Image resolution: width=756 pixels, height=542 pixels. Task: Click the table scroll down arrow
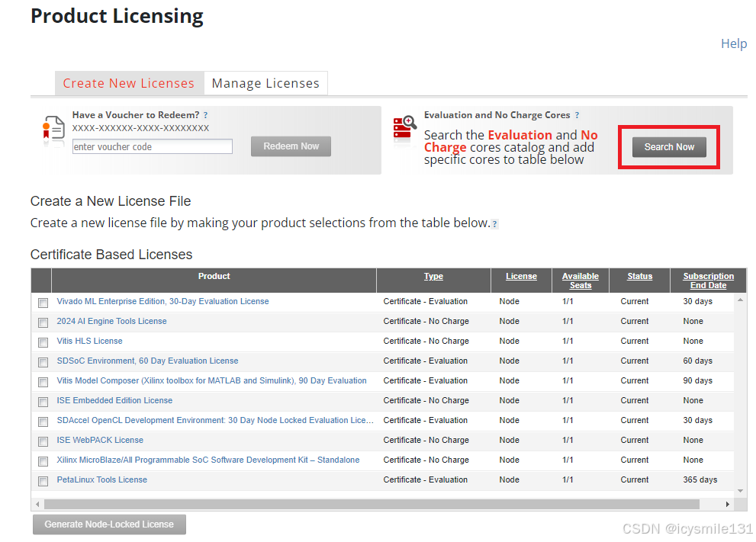(x=740, y=491)
